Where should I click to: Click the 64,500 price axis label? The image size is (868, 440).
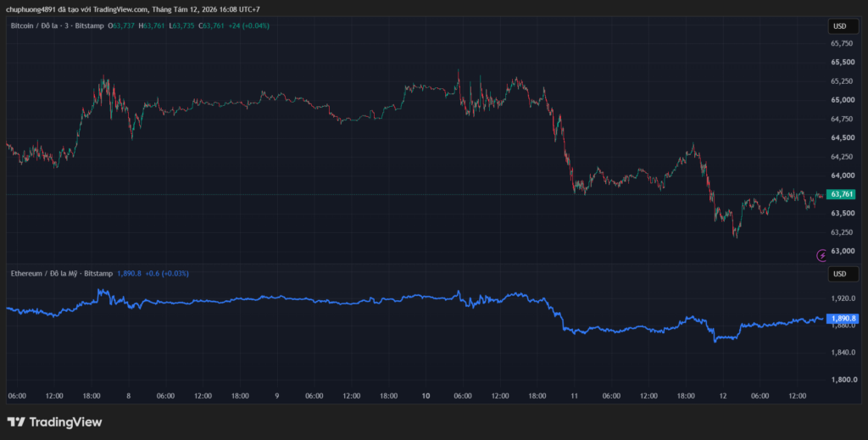pyautogui.click(x=842, y=138)
